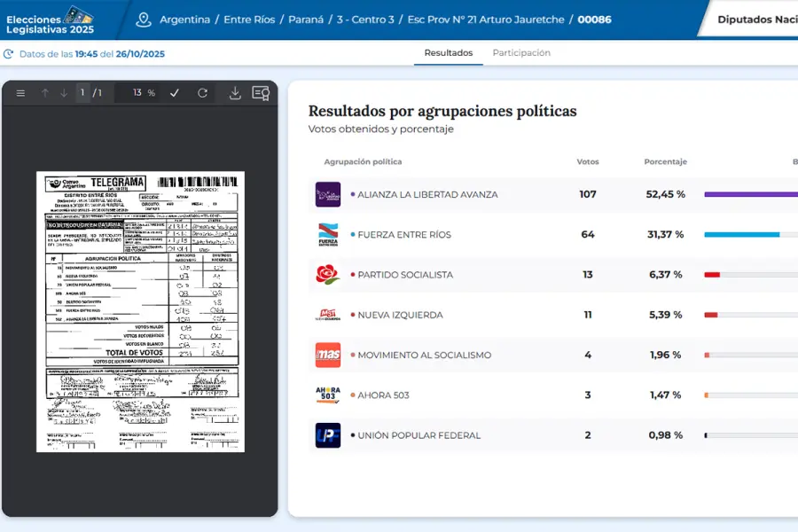Download the telegram PDF
The image size is (798, 532).
point(235,93)
